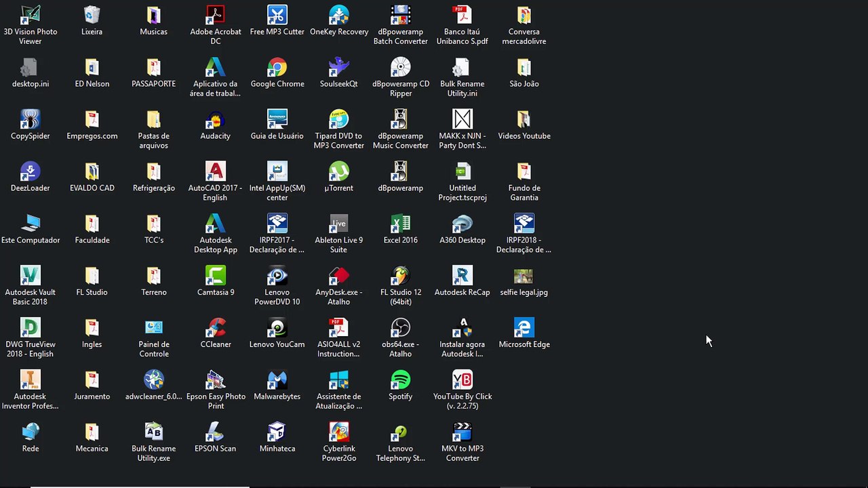Select the São João folder
The width and height of the screenshot is (868, 488).
pyautogui.click(x=524, y=68)
